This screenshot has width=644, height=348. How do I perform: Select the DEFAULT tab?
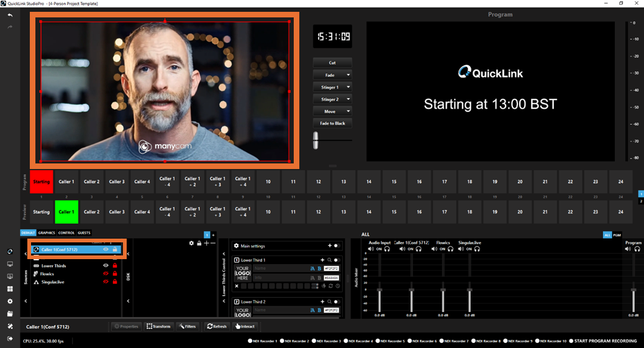pyautogui.click(x=29, y=232)
